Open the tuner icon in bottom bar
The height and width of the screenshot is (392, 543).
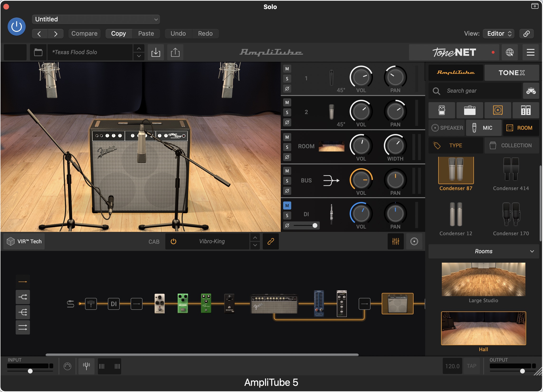tap(86, 366)
